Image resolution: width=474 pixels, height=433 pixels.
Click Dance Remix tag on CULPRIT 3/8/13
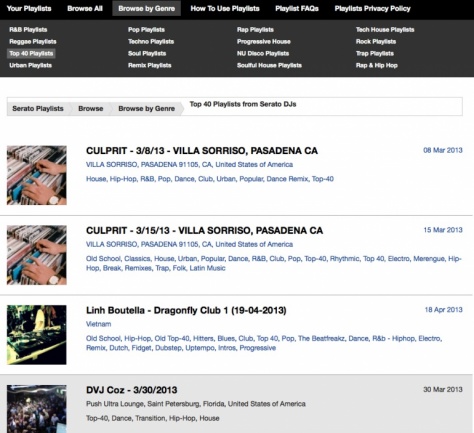(287, 179)
